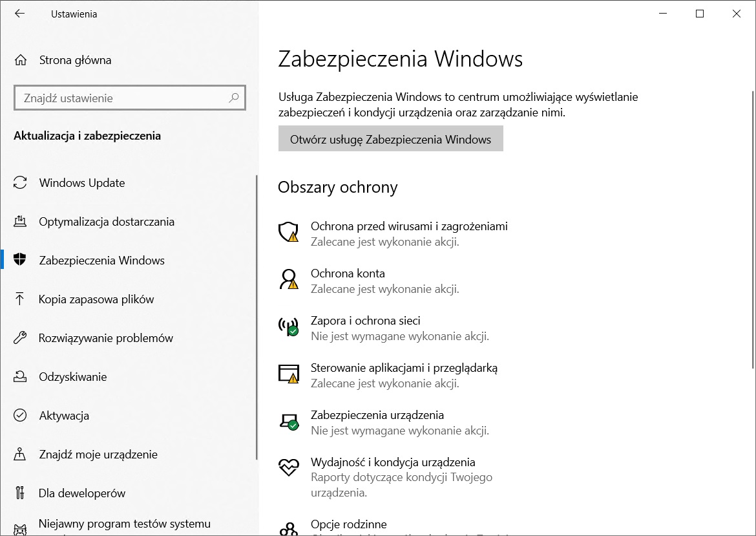Click the device security laptop icon
Viewport: 756px width, 536px height.
pyautogui.click(x=288, y=421)
